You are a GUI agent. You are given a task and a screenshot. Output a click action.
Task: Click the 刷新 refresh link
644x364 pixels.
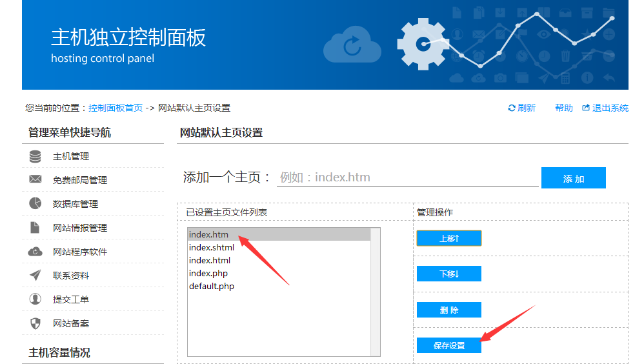(x=522, y=108)
